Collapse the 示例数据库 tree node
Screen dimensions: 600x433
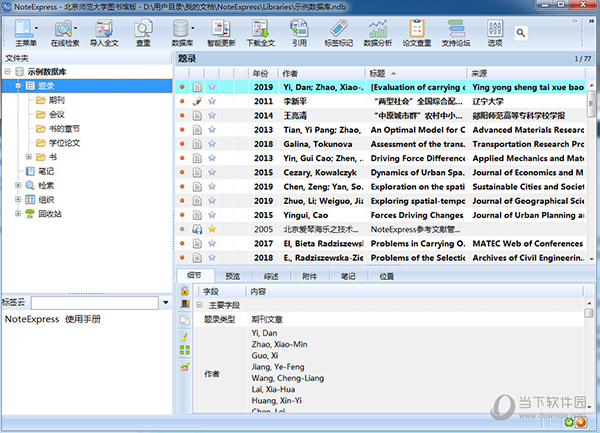pos(7,72)
